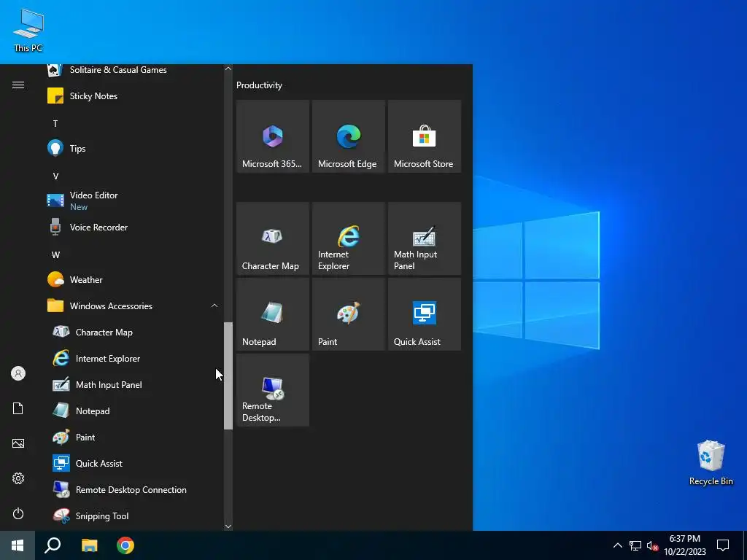The width and height of the screenshot is (747, 560).
Task: Click the network status tray icon
Action: (635, 545)
